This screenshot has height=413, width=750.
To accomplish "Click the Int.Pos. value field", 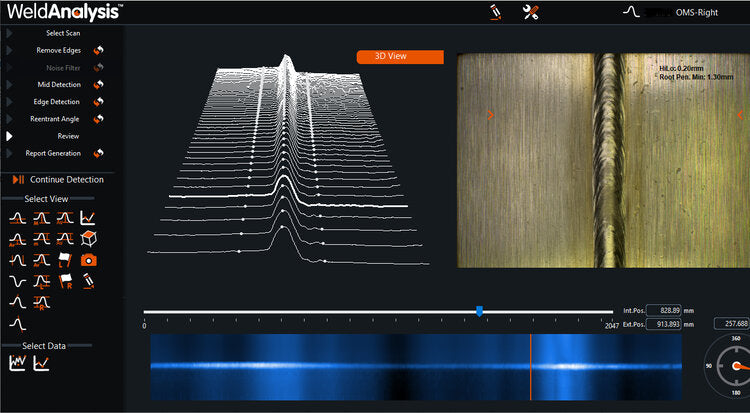I will (x=663, y=310).
